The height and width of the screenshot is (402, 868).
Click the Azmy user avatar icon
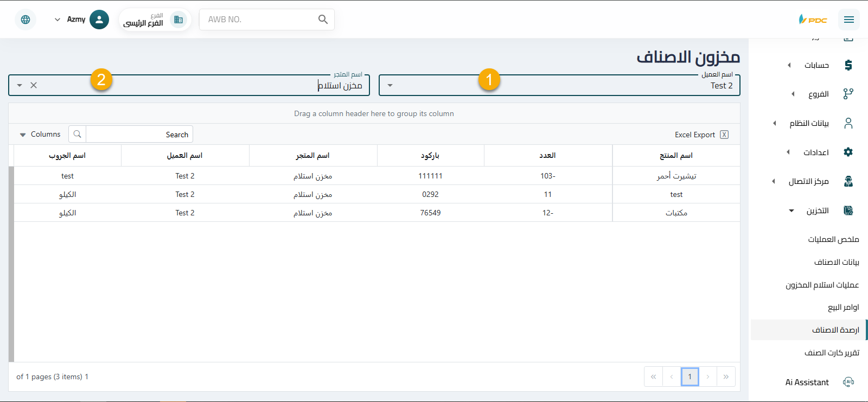[x=99, y=20]
